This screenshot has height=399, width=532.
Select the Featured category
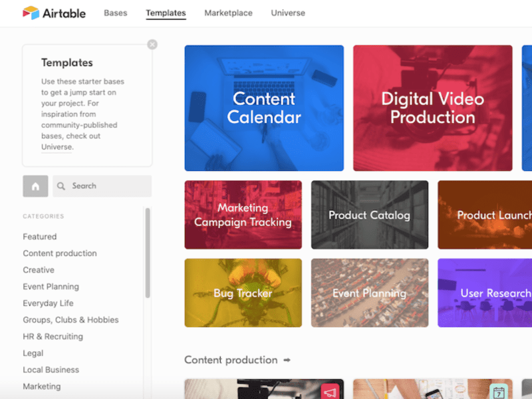40,237
